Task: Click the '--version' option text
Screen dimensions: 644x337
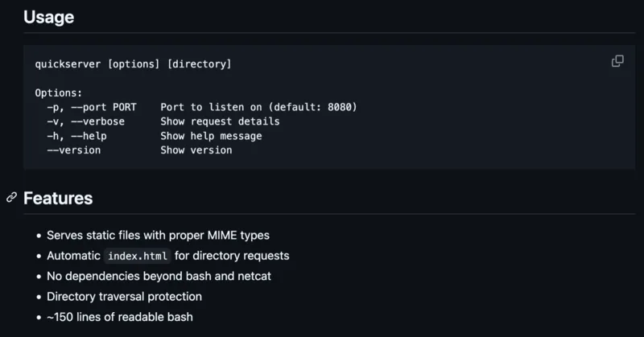Action: 73,150
